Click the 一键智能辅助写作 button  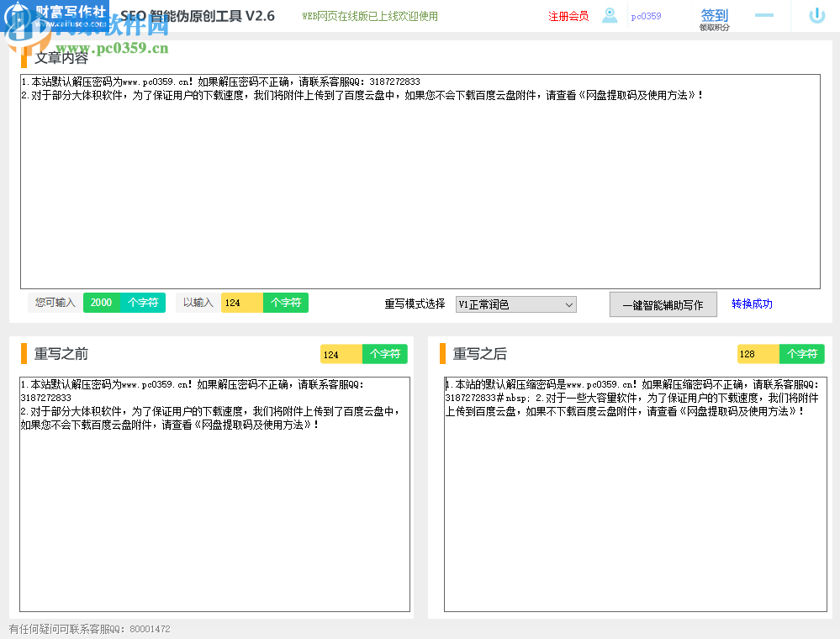[x=663, y=304]
